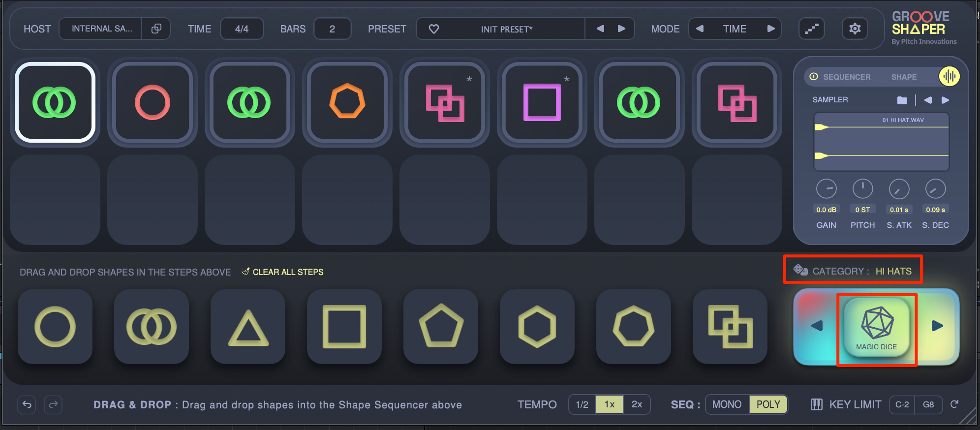Pick the hexagon shape from palette
Viewport: 980px width, 430px height.
[537, 327]
